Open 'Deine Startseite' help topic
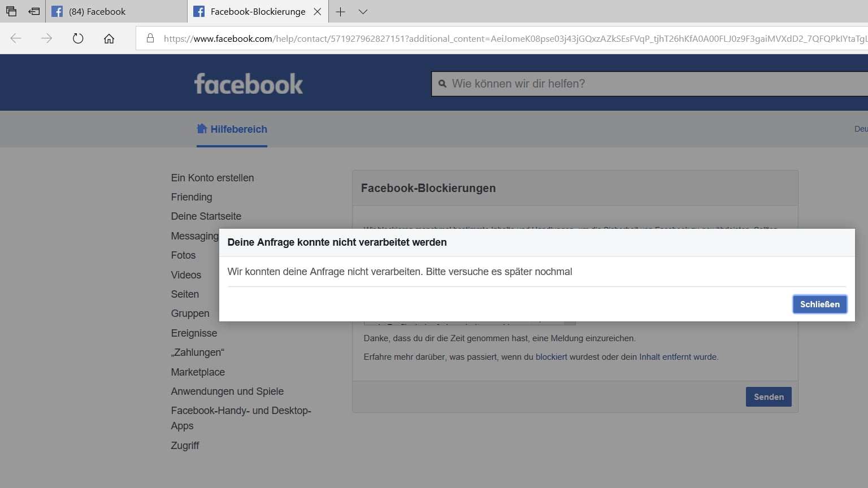 pos(206,216)
